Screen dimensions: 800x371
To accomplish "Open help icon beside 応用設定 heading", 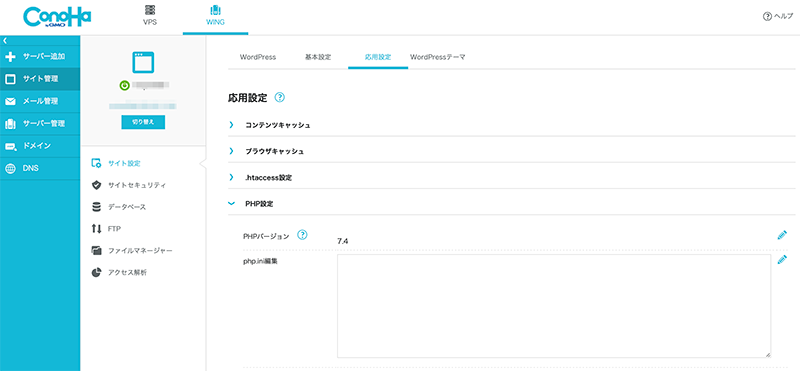I will (280, 97).
